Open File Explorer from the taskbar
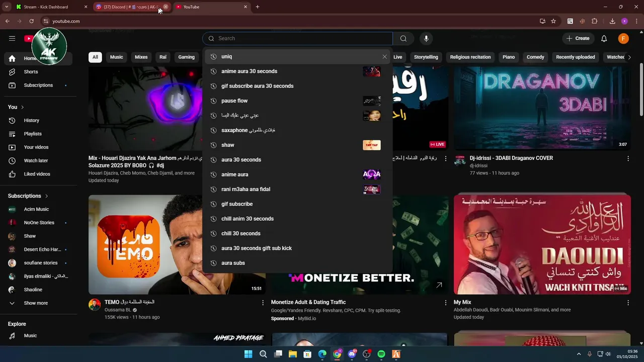The image size is (644, 362). tap(293, 354)
